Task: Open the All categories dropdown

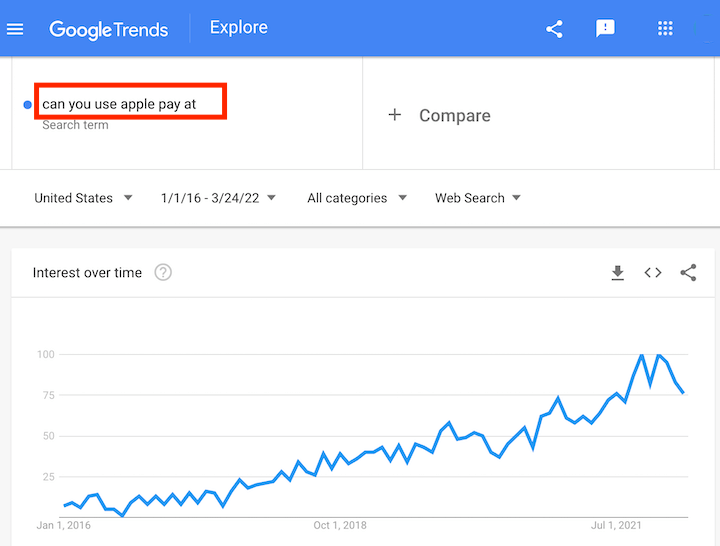Action: coord(357,198)
